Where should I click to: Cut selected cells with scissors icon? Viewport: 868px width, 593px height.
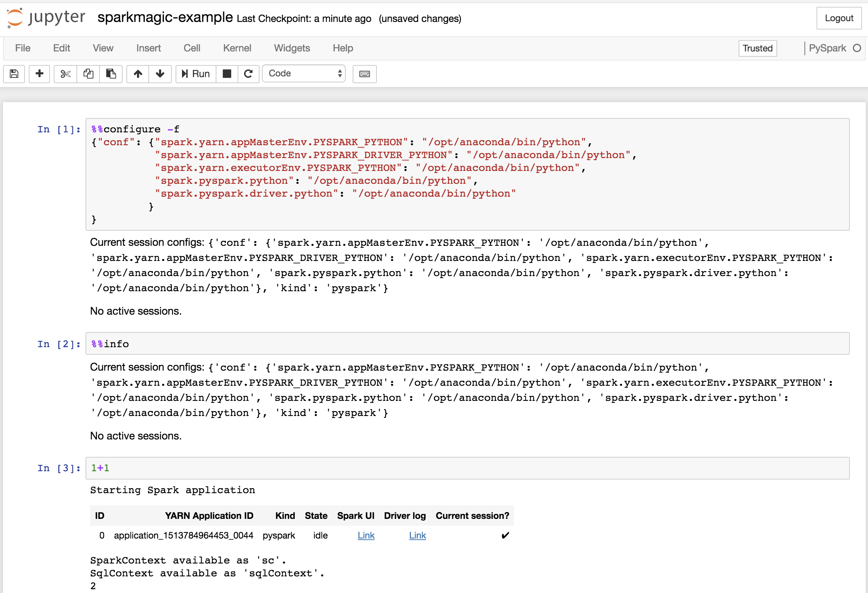pyautogui.click(x=65, y=74)
